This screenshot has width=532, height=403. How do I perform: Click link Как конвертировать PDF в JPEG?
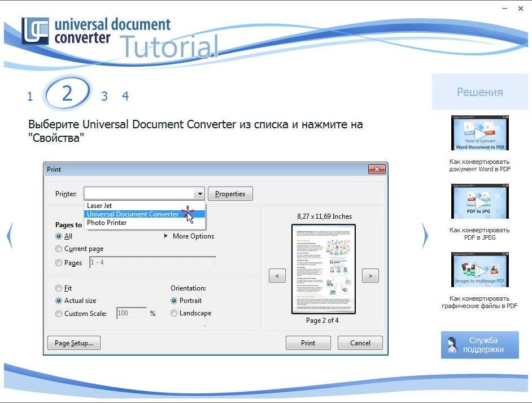click(x=479, y=234)
